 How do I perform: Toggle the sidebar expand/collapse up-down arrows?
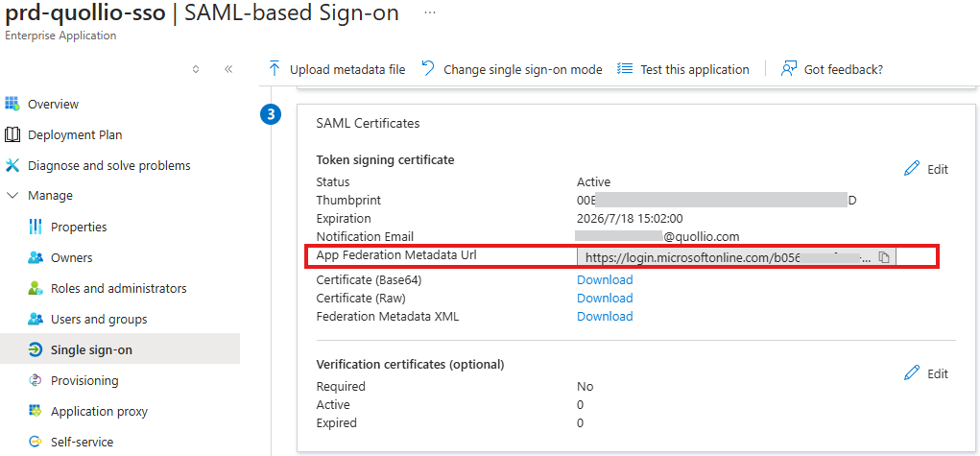point(196,69)
